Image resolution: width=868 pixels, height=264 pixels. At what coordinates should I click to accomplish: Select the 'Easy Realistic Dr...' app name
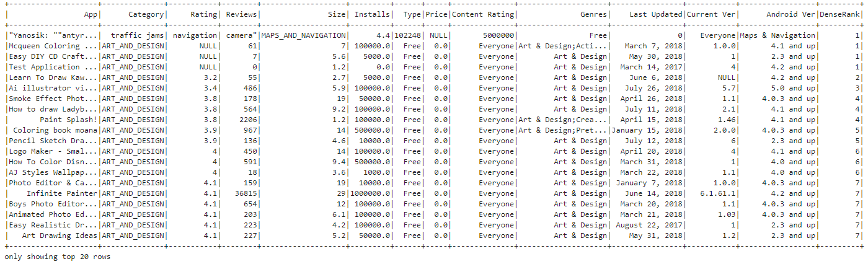tap(53, 225)
